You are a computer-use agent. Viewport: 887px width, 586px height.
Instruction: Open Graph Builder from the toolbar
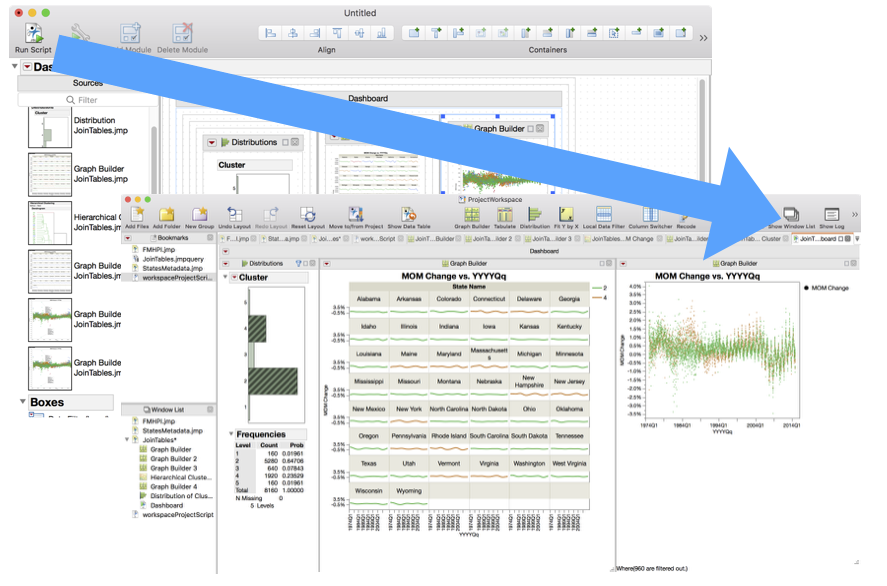(x=471, y=216)
